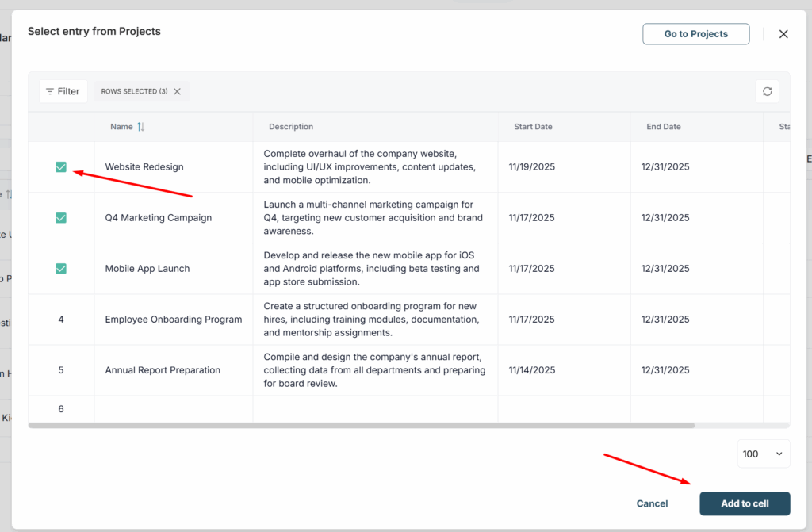Uncheck the Q4 Marketing Campaign checkbox
The width and height of the screenshot is (812, 532).
pos(61,218)
